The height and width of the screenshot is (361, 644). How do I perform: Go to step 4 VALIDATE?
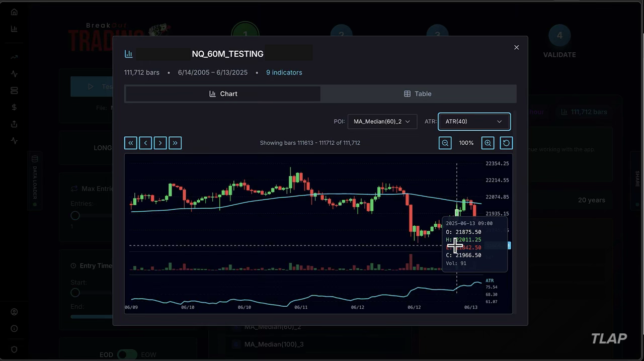[559, 42]
